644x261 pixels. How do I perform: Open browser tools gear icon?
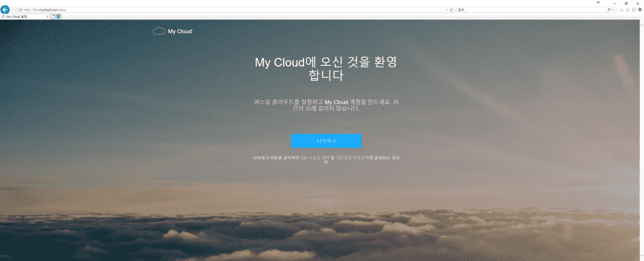634,10
